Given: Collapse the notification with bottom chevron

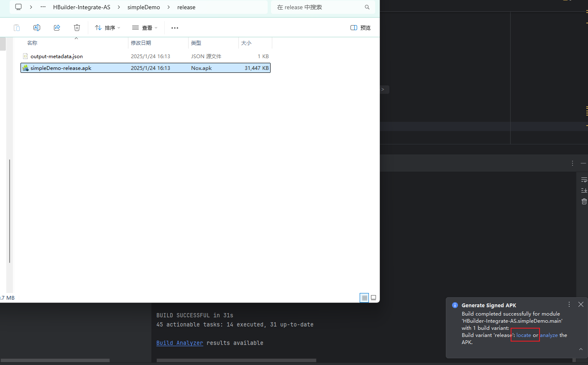Looking at the screenshot, I should click(581, 349).
